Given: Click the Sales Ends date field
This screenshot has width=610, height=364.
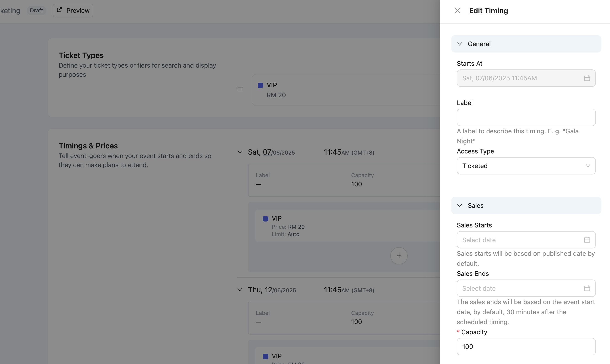Looking at the screenshot, I should (521, 288).
